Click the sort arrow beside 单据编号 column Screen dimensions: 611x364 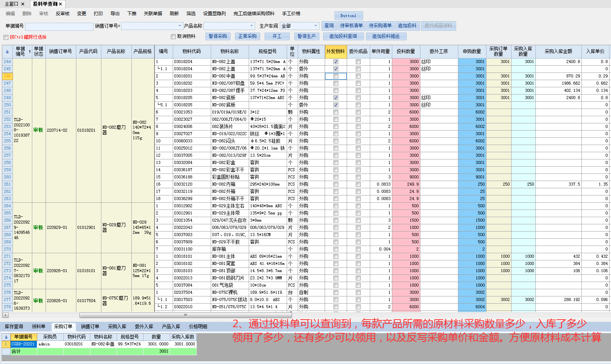30,52
